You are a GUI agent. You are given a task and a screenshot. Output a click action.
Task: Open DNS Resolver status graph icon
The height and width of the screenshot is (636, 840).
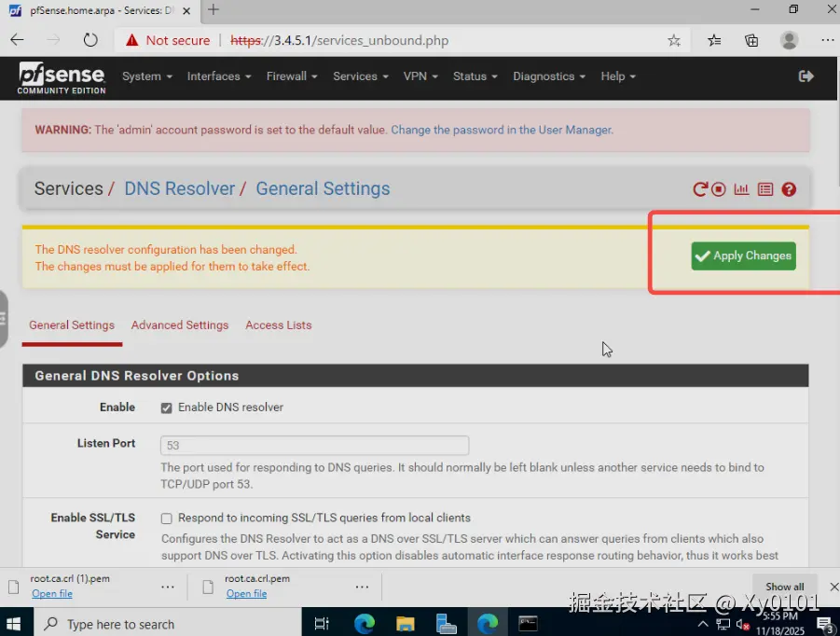click(741, 189)
